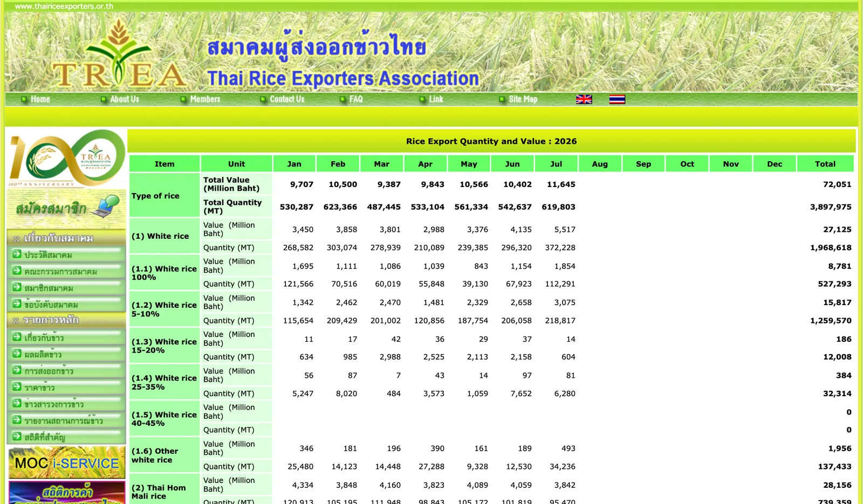This screenshot has width=863, height=504.
Task: Click the สมัครสมาชิก membership signup banner
Action: (x=67, y=208)
